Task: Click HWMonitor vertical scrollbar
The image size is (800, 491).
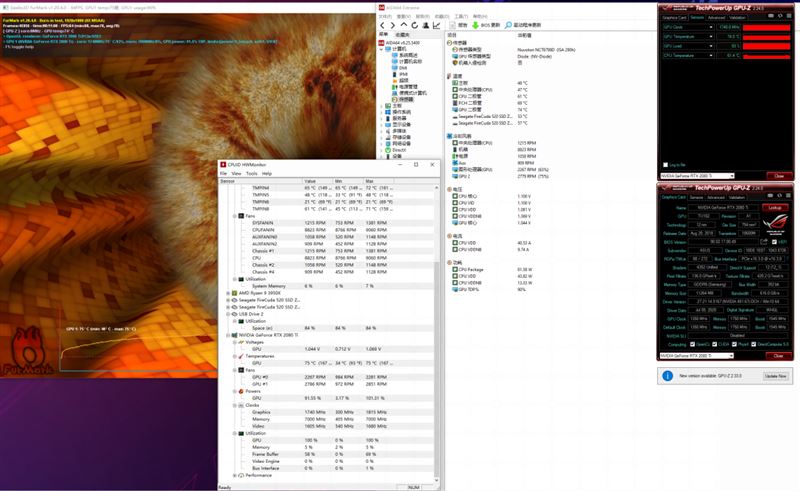Action: click(437, 333)
